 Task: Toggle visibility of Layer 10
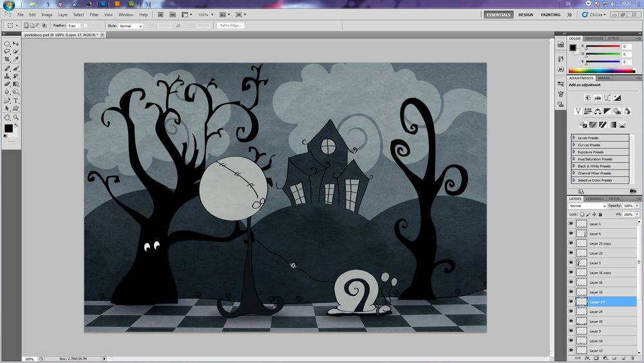571,322
